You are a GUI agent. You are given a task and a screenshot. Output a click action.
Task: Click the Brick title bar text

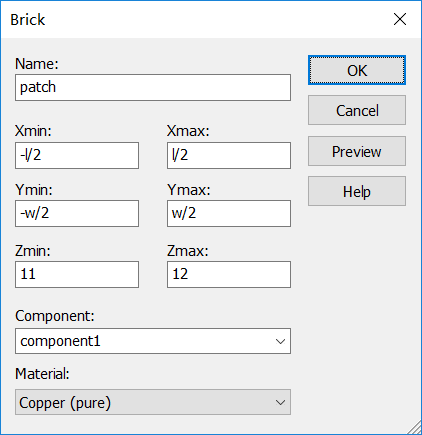[x=28, y=20]
